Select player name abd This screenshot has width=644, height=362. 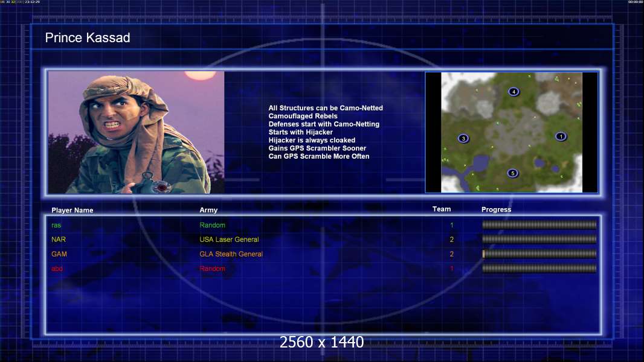click(x=57, y=268)
